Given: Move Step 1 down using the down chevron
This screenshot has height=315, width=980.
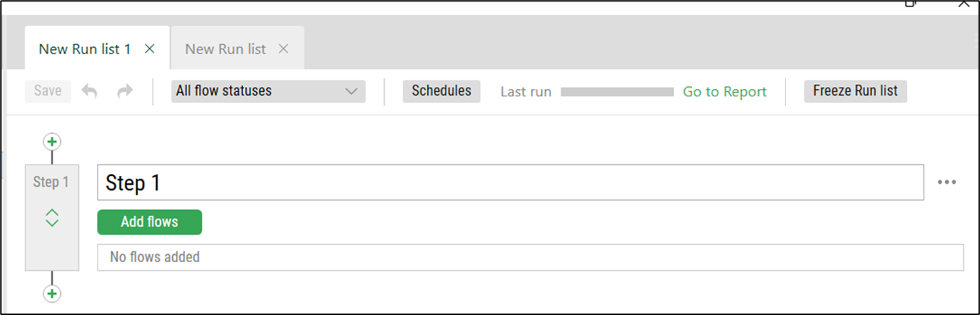Looking at the screenshot, I should click(52, 224).
